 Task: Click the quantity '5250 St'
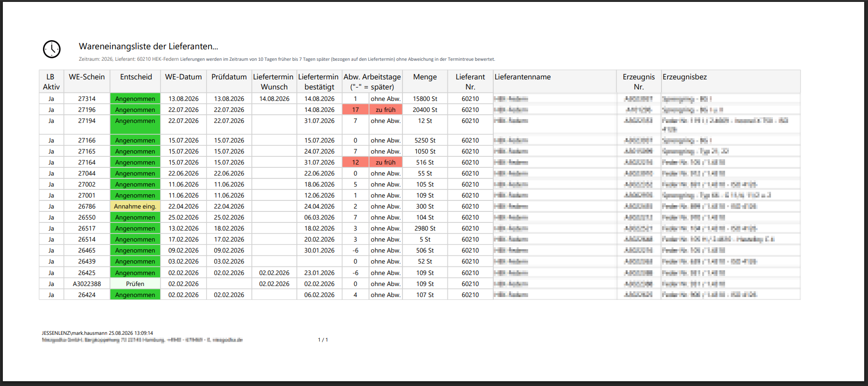coord(425,140)
